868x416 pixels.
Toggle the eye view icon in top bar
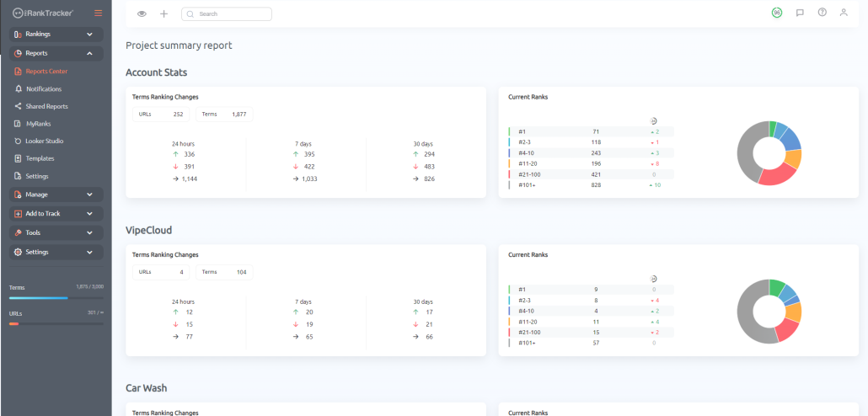142,13
